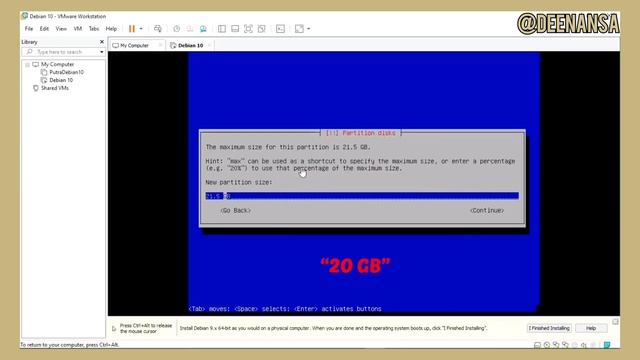Screen dimensions: 640x360
Task: Click the Stretch Guest display icon
Action: coord(299,29)
